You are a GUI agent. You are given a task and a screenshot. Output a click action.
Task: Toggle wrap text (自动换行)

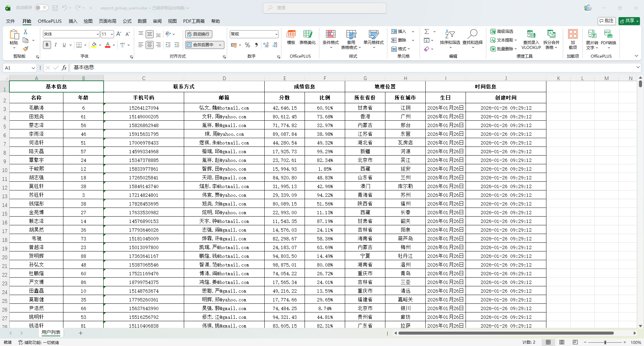pos(199,34)
